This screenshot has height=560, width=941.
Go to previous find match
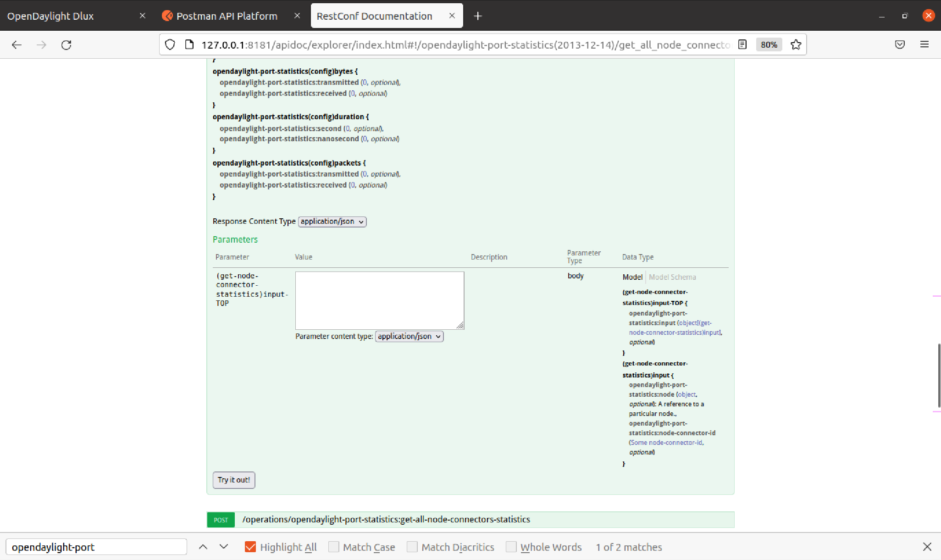[203, 547]
